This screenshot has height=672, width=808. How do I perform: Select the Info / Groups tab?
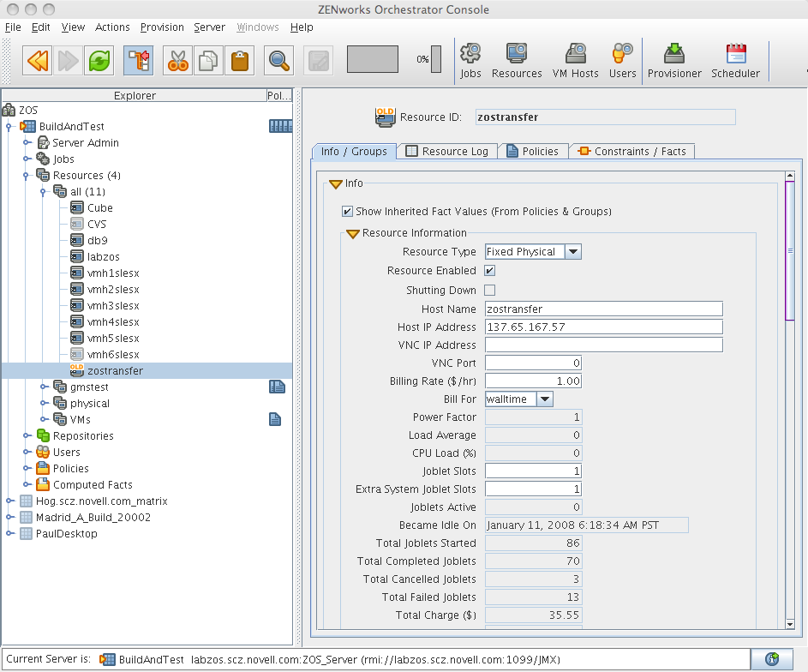click(354, 151)
